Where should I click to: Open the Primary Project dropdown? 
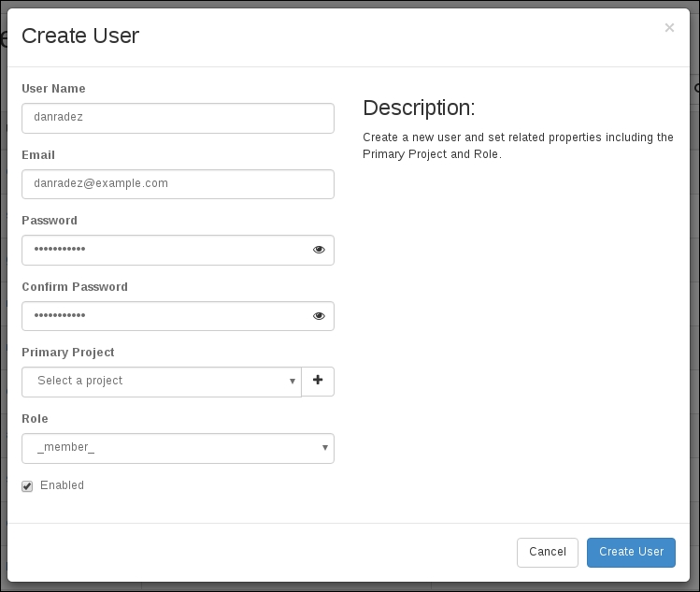[162, 382]
